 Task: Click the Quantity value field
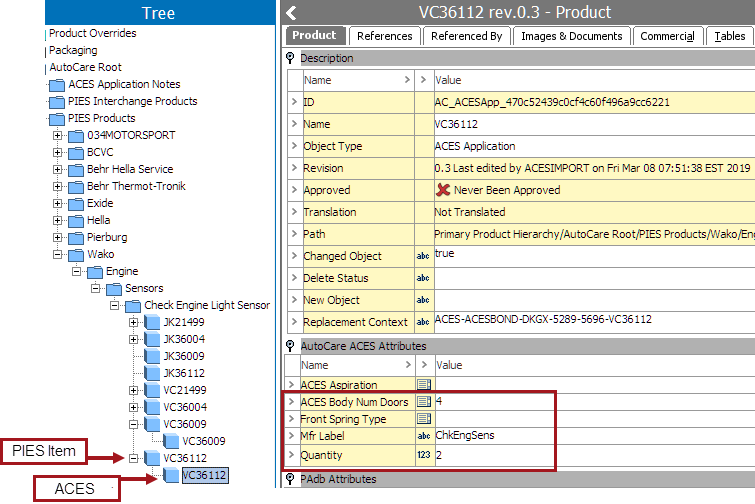590,455
